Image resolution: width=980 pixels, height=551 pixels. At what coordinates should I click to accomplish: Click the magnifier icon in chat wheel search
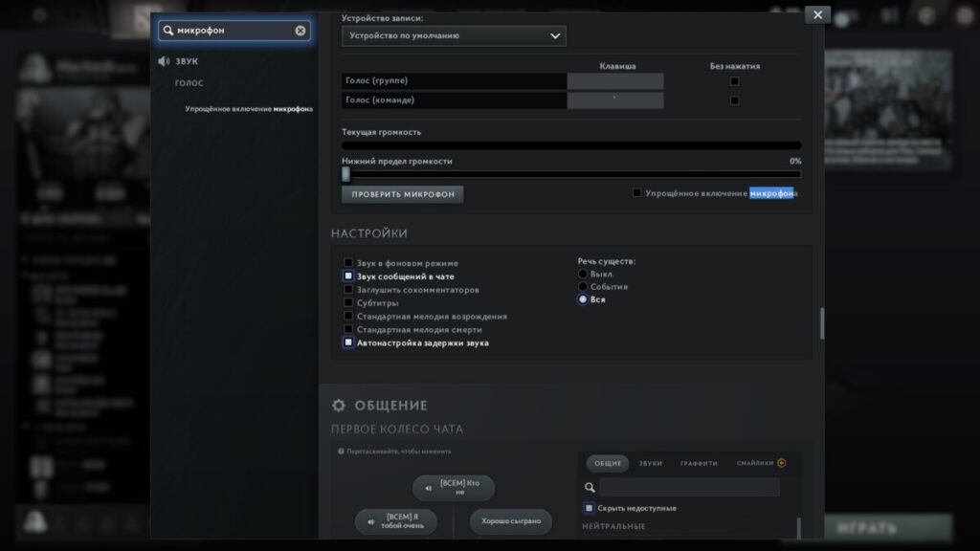[x=590, y=487]
